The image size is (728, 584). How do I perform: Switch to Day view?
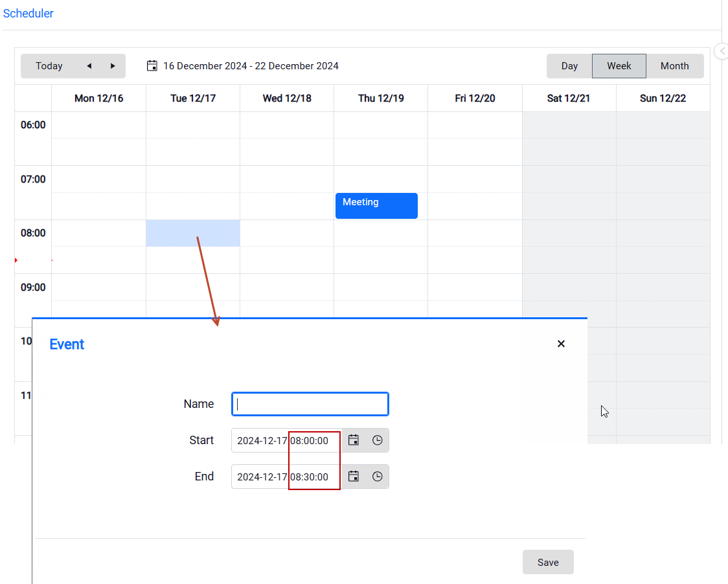pyautogui.click(x=569, y=66)
